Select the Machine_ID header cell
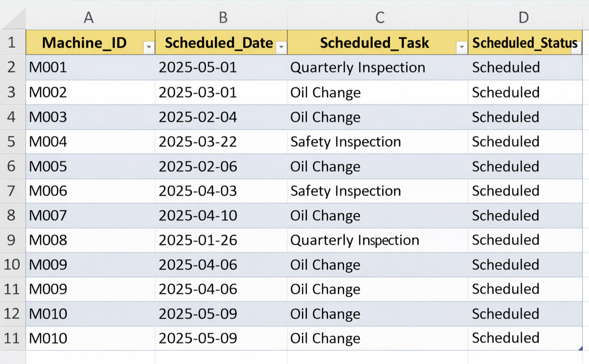 coord(84,43)
